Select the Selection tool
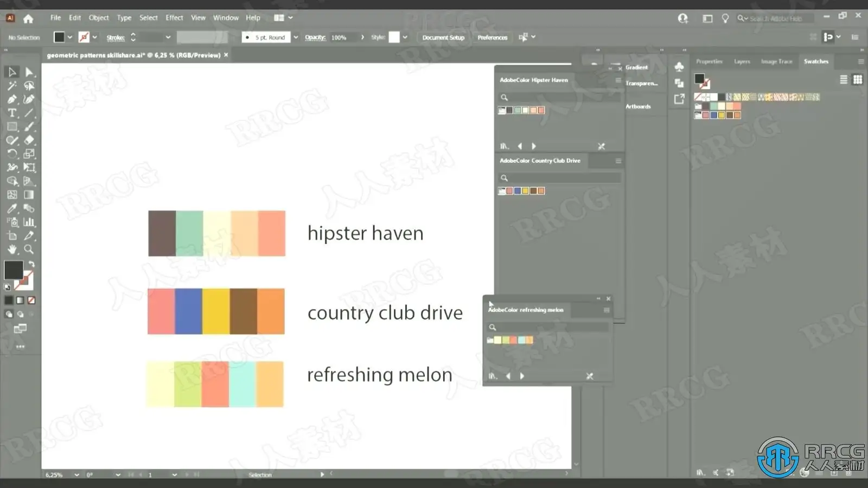The height and width of the screenshot is (488, 868). (x=12, y=72)
